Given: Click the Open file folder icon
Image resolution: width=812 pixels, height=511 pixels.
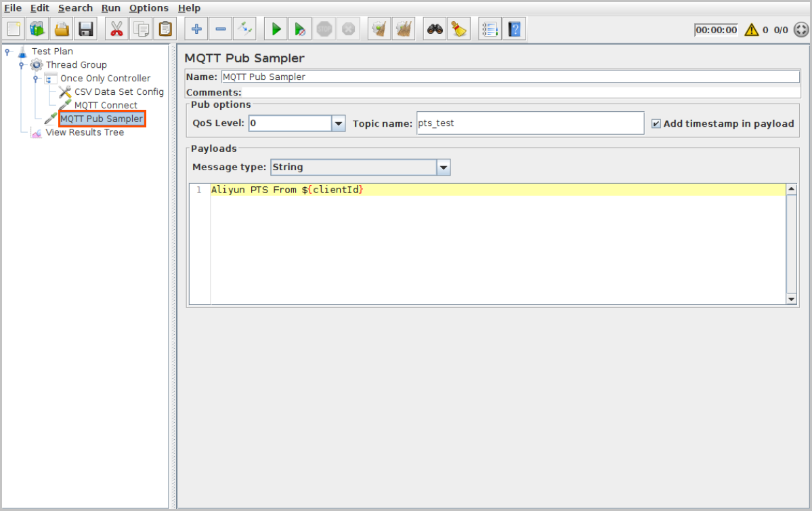Looking at the screenshot, I should [x=62, y=29].
